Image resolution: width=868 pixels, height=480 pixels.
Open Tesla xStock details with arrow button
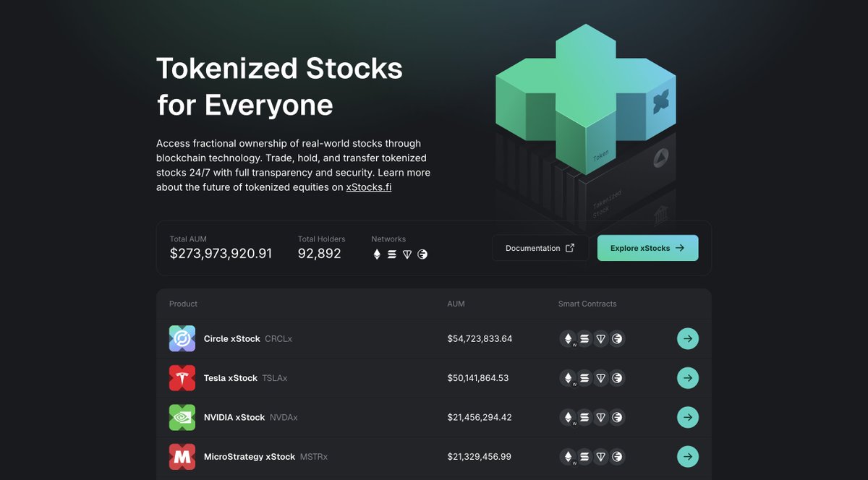point(688,377)
